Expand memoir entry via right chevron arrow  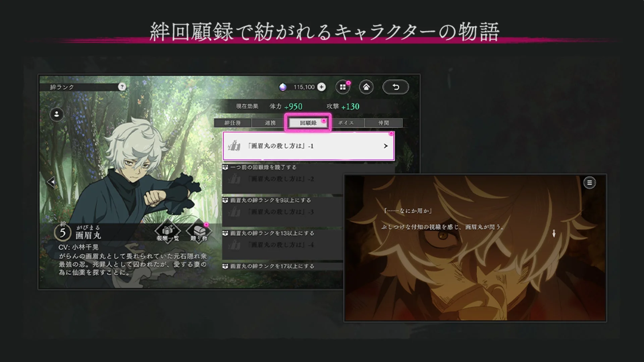pos(385,146)
